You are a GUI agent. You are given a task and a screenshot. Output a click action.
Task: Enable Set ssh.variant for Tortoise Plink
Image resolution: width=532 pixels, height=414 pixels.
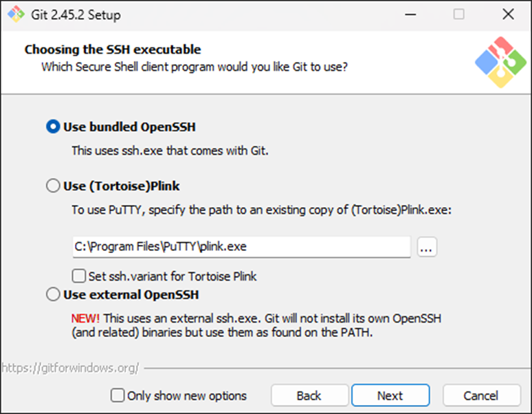[x=79, y=276]
